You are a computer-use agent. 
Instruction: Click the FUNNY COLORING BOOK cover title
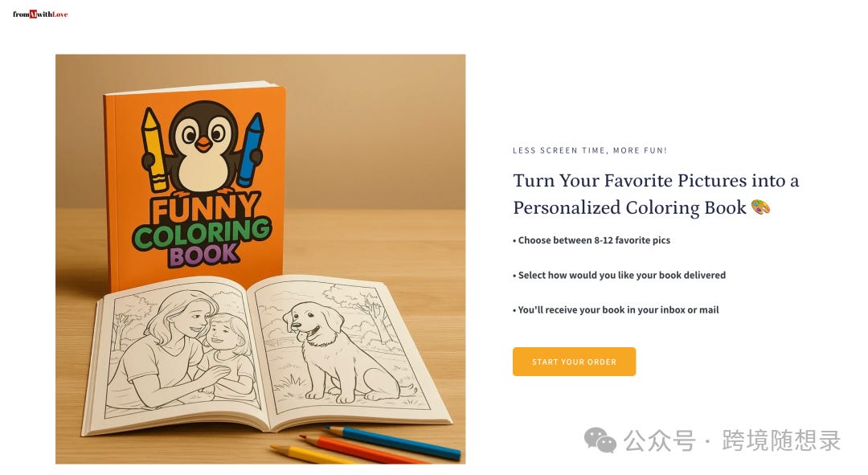(x=202, y=230)
